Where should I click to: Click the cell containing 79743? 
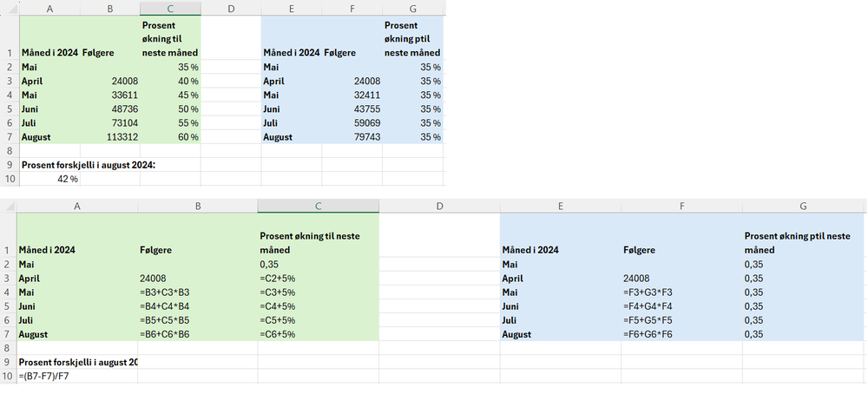point(352,136)
